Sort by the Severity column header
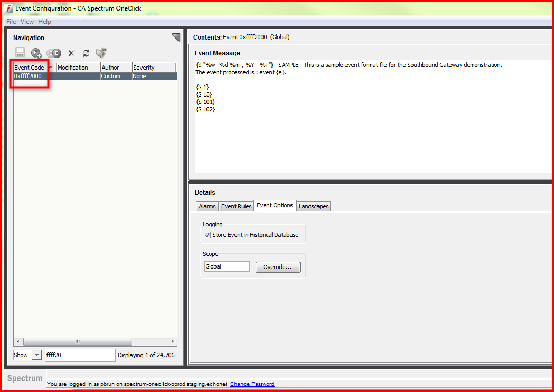This screenshot has height=392, width=554. coord(154,68)
